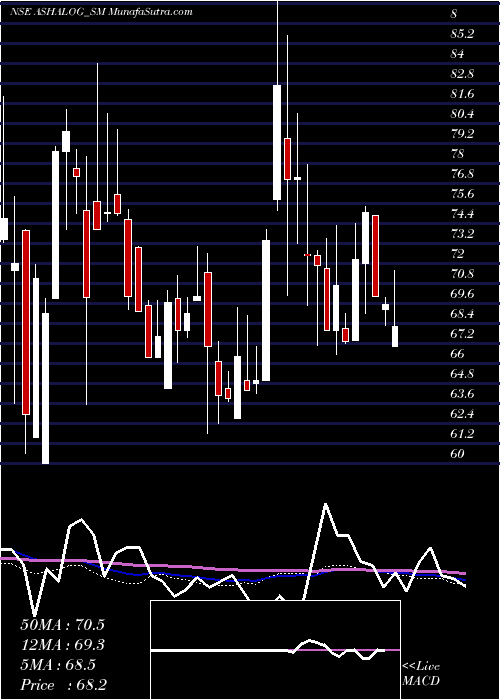Click the 82.8 price axis label
Viewport: 500px width, 700px height.
tap(462, 74)
